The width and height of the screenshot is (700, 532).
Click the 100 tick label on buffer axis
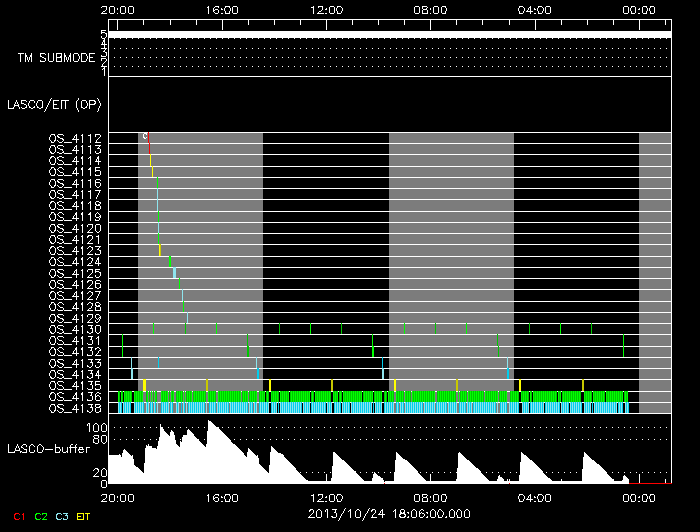97,427
